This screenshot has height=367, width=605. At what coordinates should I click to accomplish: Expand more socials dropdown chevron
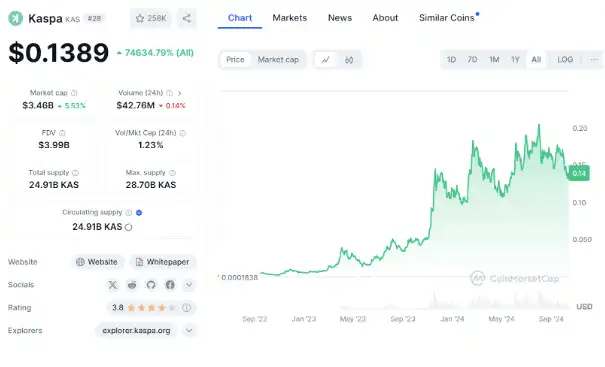click(x=189, y=285)
